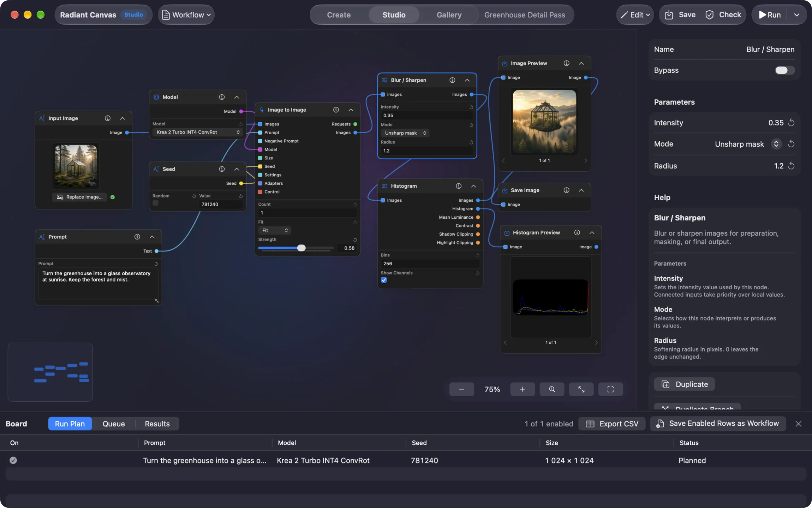Zoom out canvas with minus button
812x508 pixels.
(461, 389)
